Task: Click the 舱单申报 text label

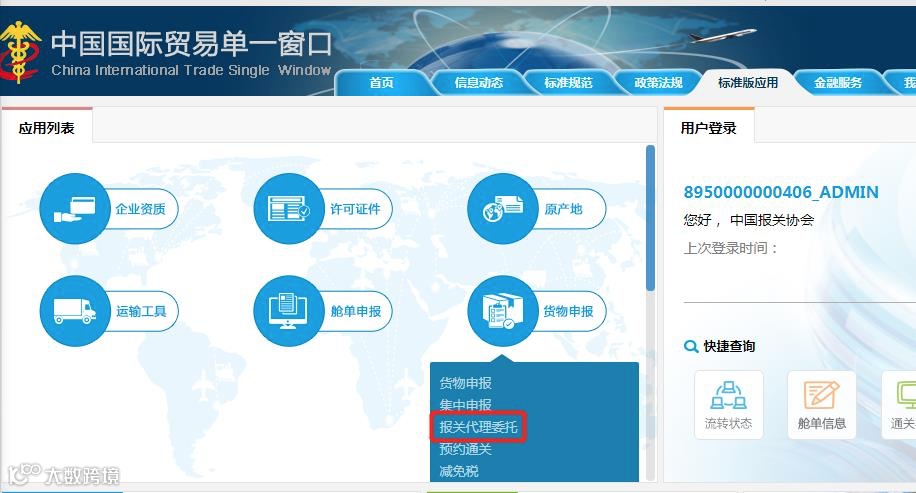Action: [x=356, y=311]
